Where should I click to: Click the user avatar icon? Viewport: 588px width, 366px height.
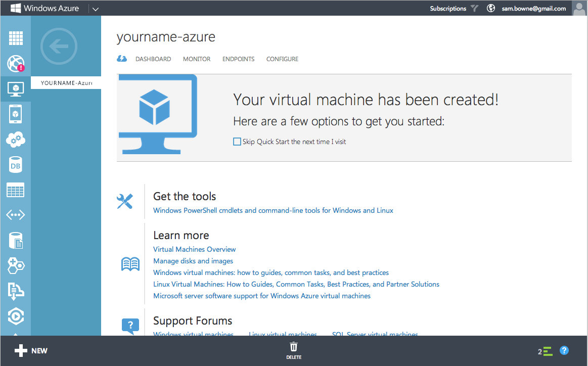coord(579,8)
